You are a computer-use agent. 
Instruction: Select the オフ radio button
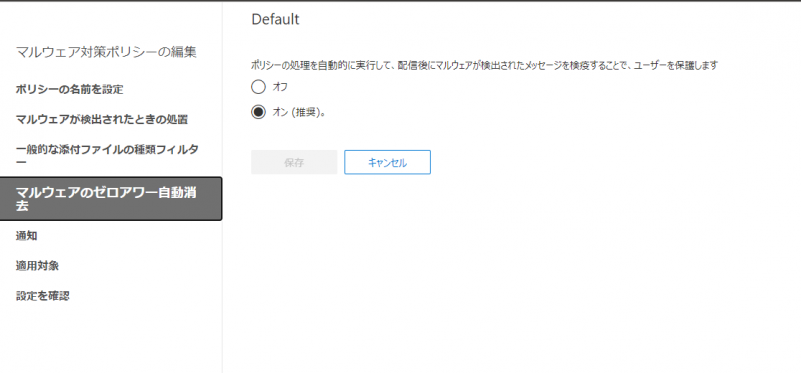(258, 87)
